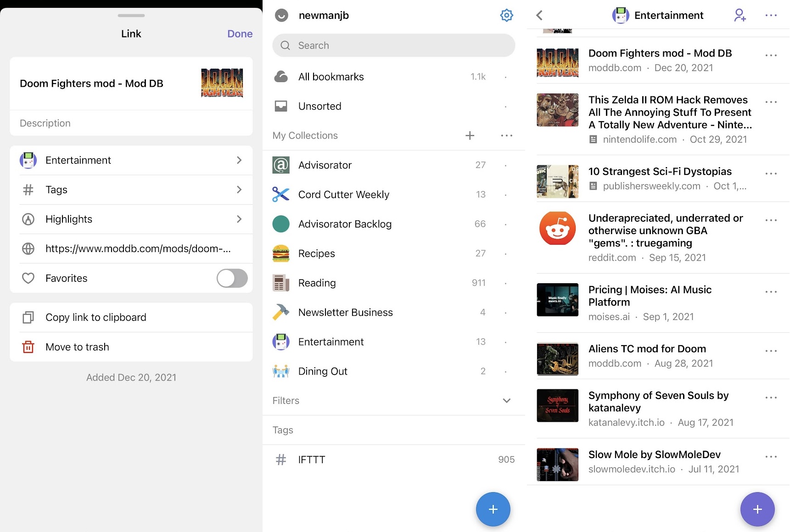The image size is (790, 532).
Task: Open overflow menu for Aliens TC mod bookmark
Action: [x=771, y=350]
